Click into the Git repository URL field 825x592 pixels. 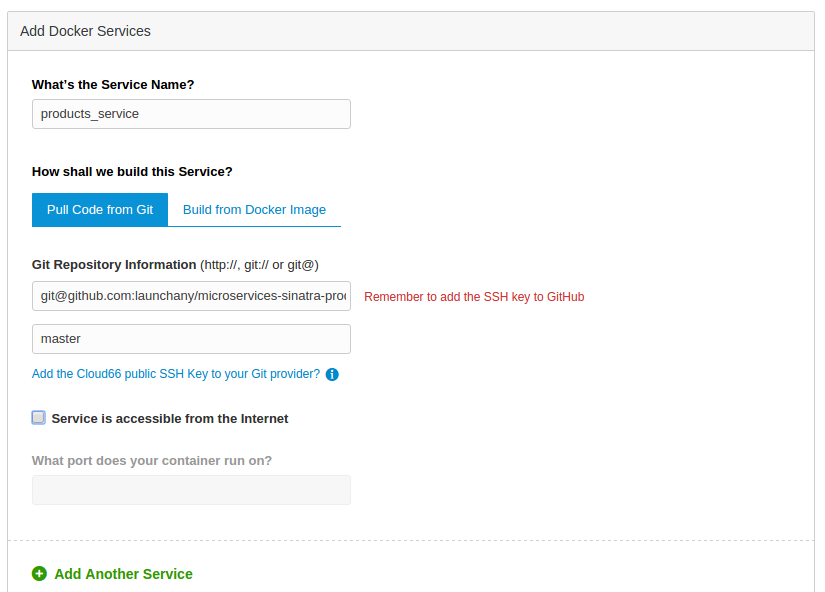[x=191, y=297]
